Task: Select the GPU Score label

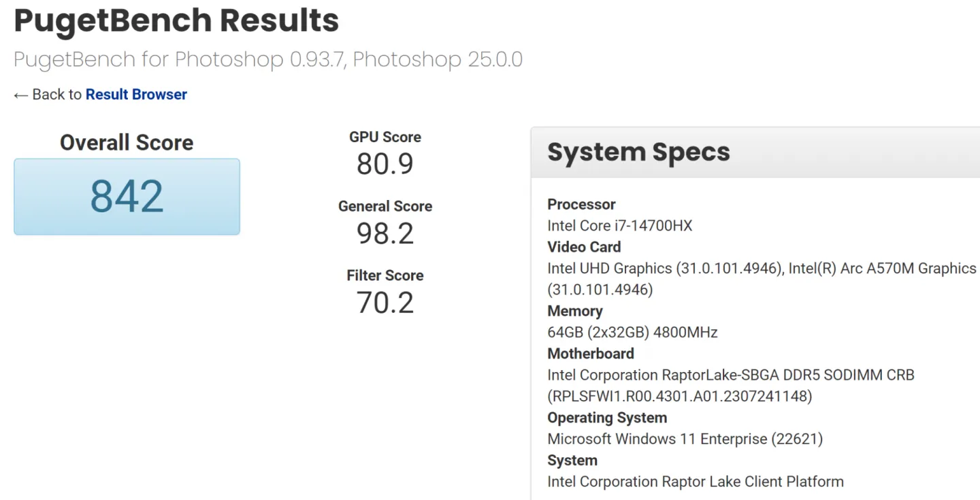Action: (x=385, y=137)
